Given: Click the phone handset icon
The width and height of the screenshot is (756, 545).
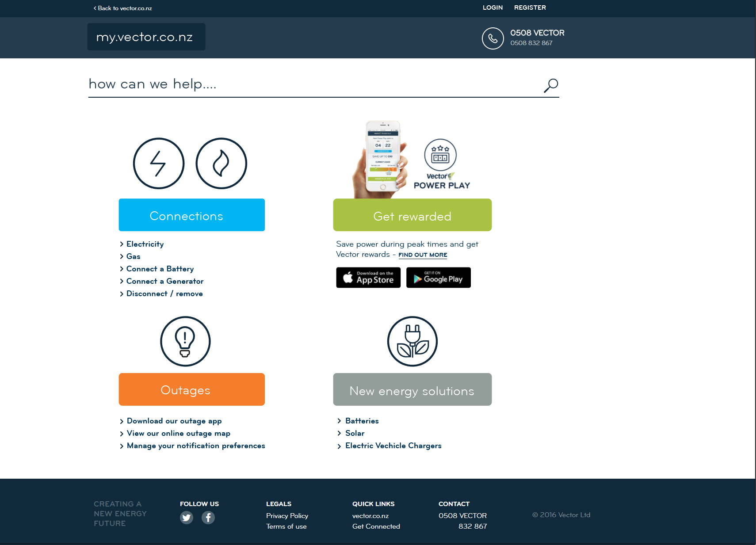Looking at the screenshot, I should coord(493,38).
